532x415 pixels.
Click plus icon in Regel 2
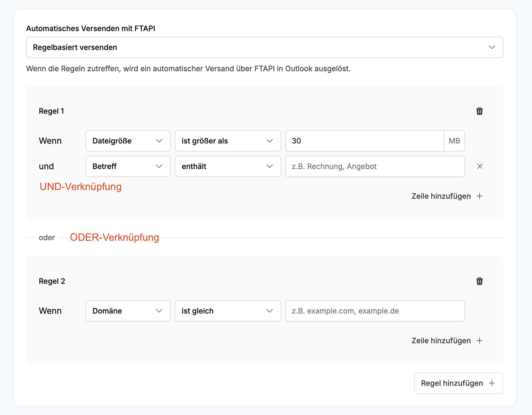click(480, 341)
